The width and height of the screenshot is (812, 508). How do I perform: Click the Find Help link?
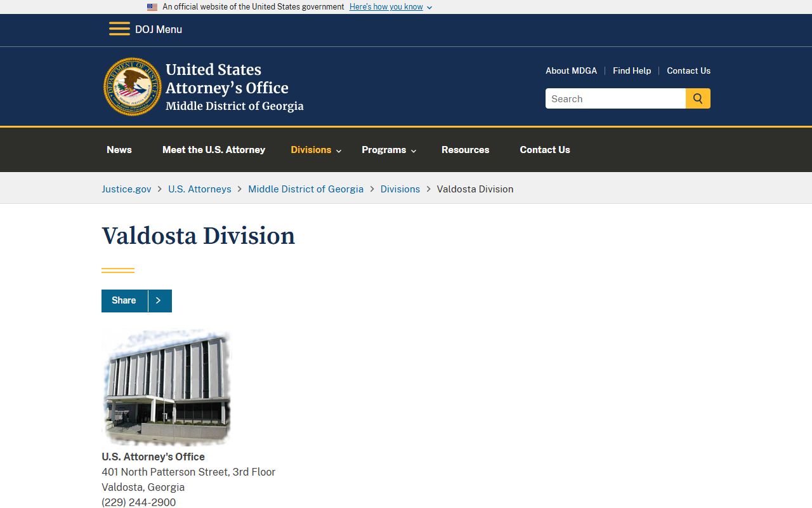tap(632, 70)
